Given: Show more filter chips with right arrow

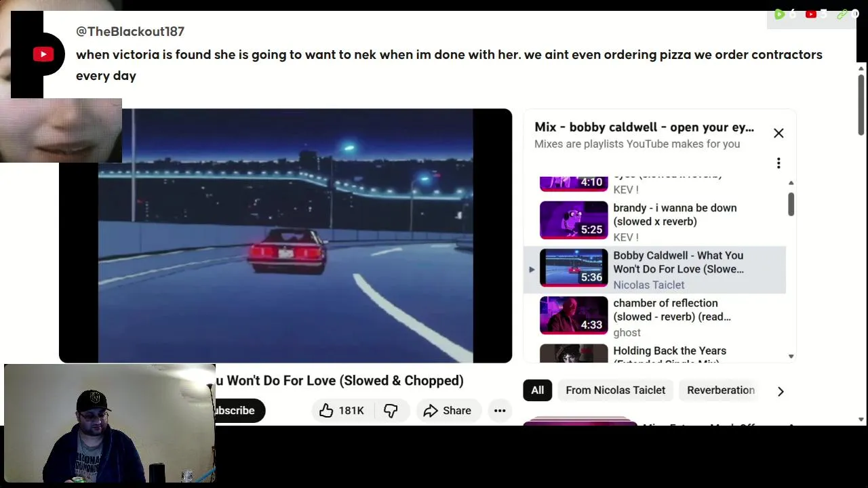Looking at the screenshot, I should tap(781, 391).
